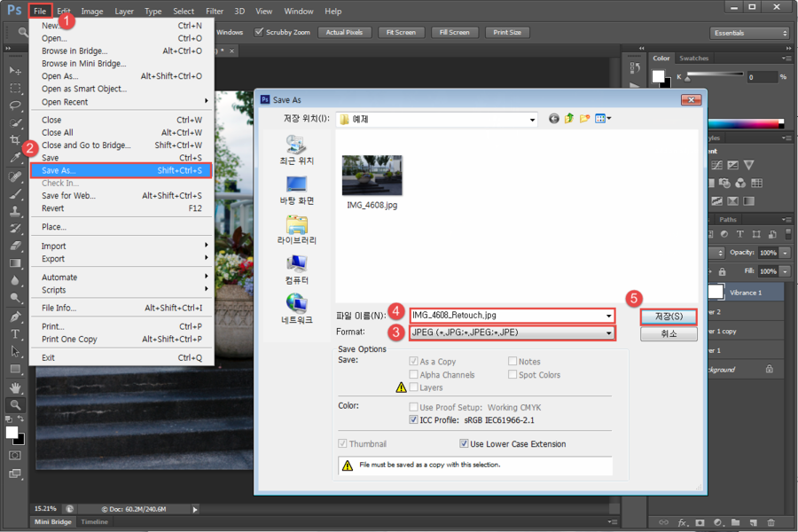Open Essentials workspace dropdown
This screenshot has height=532, width=798.
[749, 33]
